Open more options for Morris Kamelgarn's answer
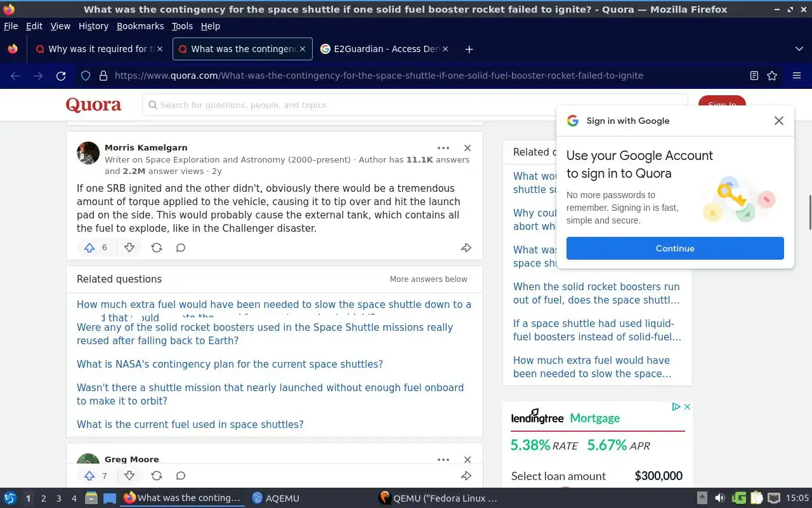Viewport: 812px width, 508px height. coord(443,148)
